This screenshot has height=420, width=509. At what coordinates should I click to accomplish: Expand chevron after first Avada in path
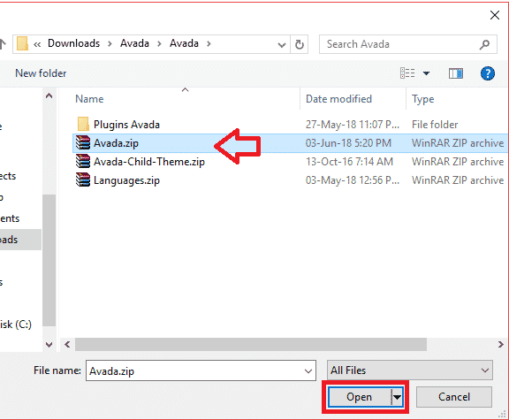pyautogui.click(x=159, y=44)
